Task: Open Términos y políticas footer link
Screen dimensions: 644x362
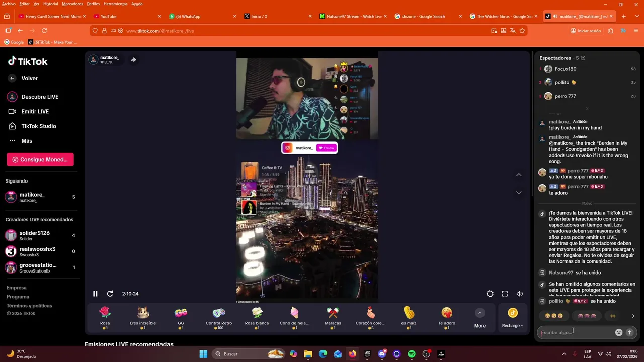Action: pos(29,306)
